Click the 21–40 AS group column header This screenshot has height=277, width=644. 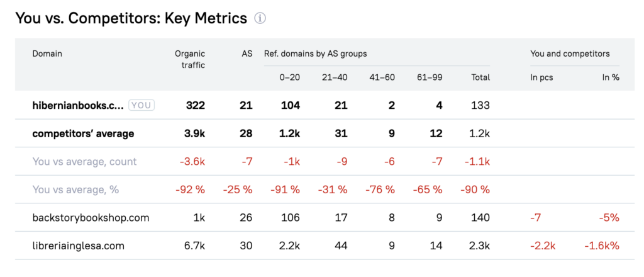pyautogui.click(x=334, y=77)
